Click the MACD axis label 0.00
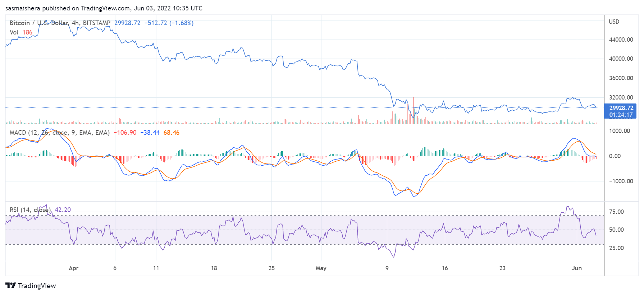644x295 pixels. click(x=615, y=156)
